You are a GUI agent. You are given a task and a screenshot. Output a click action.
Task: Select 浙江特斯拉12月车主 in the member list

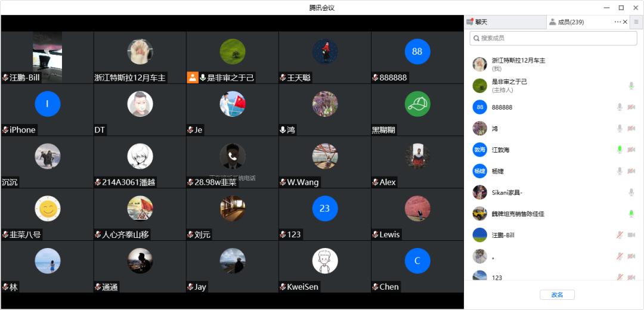click(x=553, y=64)
